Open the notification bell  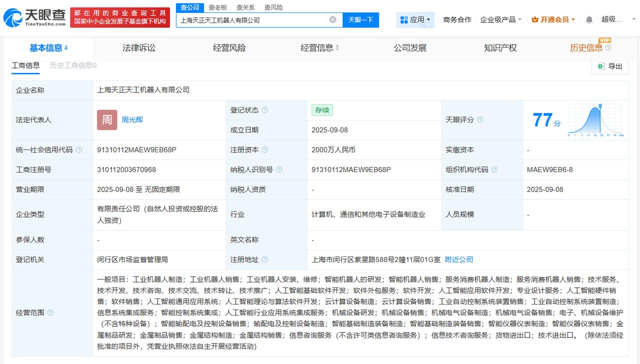(x=589, y=19)
